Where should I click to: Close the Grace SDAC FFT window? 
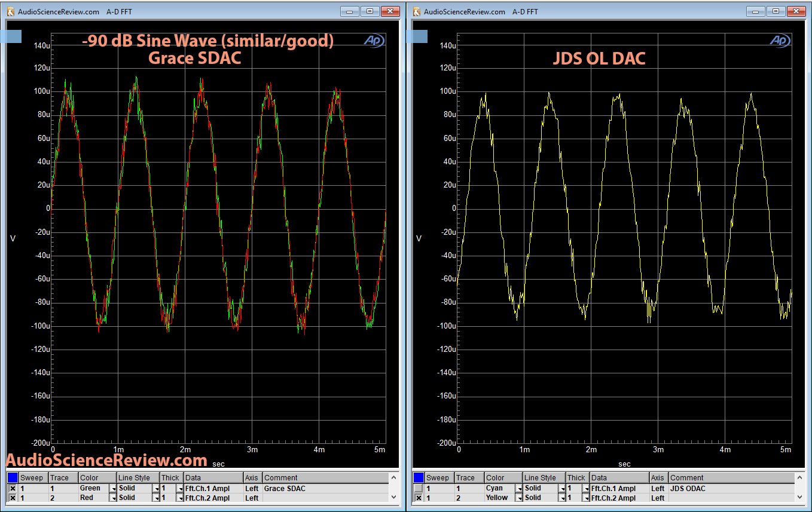[x=390, y=11]
